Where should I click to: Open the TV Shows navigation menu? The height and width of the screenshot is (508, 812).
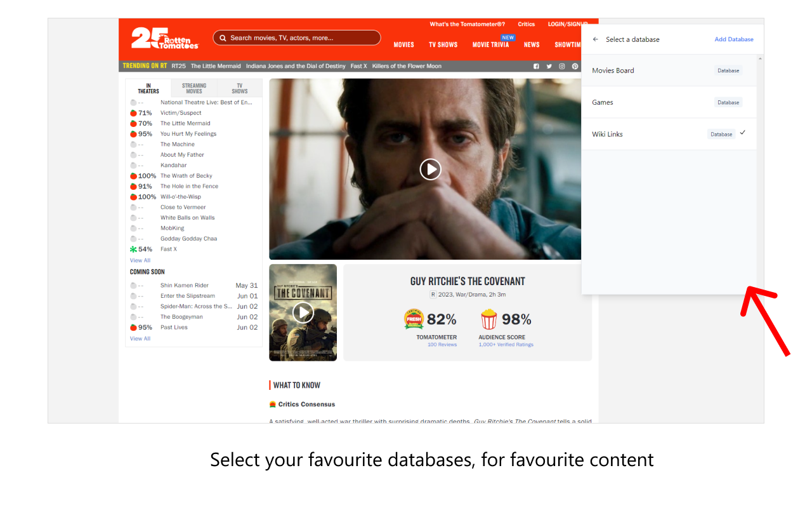(443, 44)
